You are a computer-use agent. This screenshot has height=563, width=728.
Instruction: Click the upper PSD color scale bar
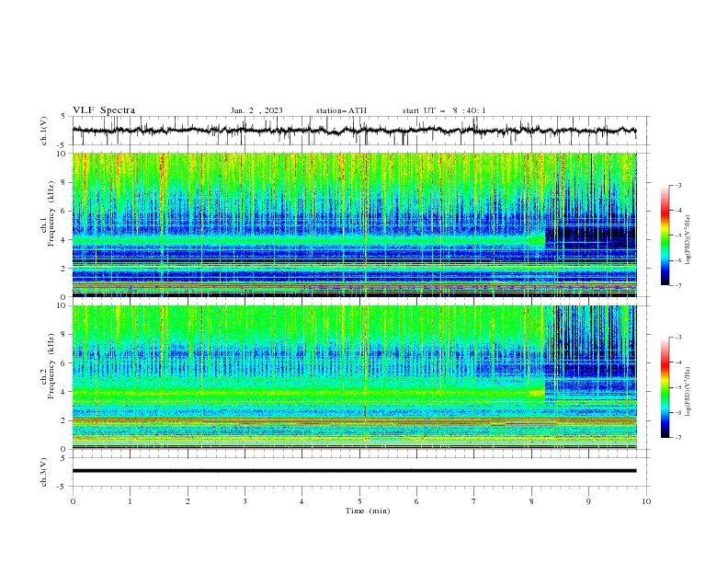click(665, 236)
